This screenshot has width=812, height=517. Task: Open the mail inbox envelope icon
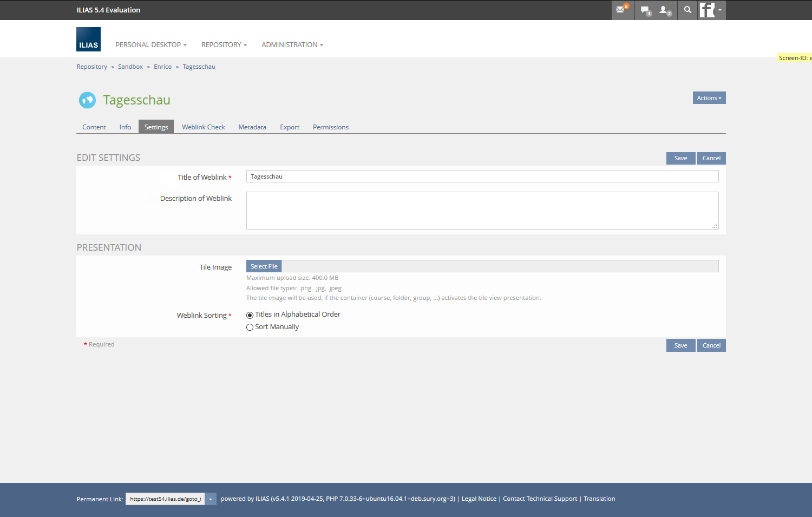(620, 10)
